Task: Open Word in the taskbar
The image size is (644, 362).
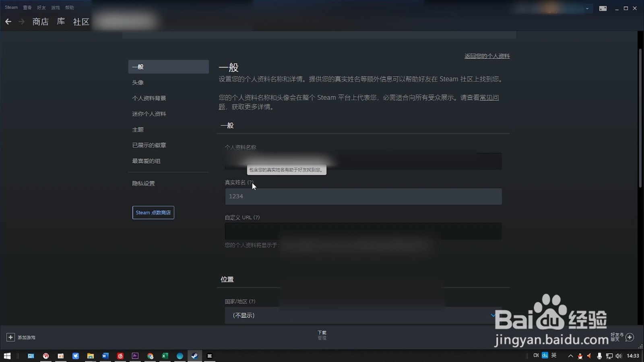Action: 105,356
